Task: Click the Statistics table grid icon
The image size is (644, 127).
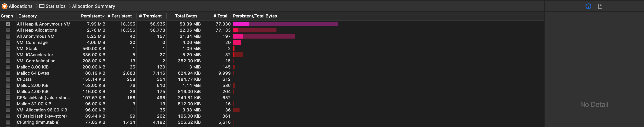Action: tap(42, 6)
